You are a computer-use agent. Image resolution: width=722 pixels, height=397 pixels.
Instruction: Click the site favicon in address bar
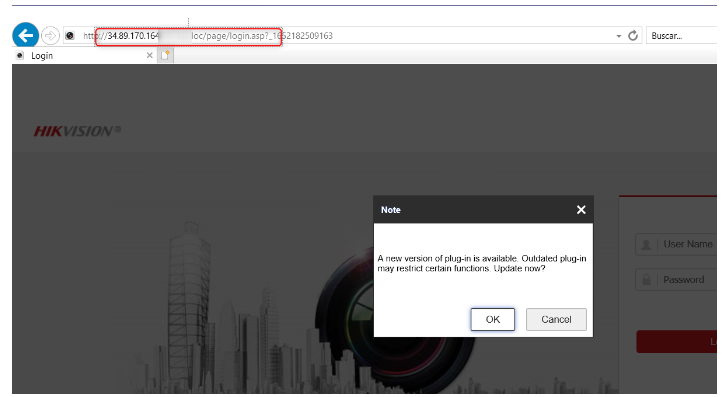click(x=70, y=35)
